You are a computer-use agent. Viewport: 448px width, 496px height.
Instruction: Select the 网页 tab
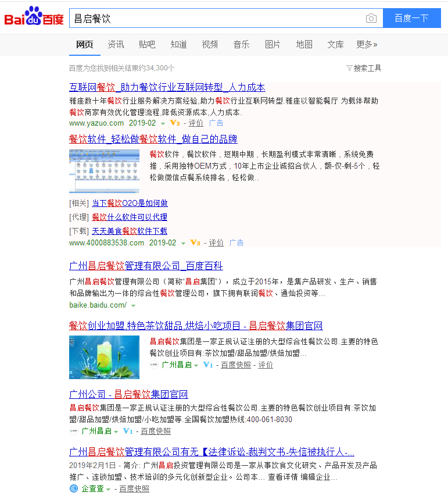coord(84,45)
